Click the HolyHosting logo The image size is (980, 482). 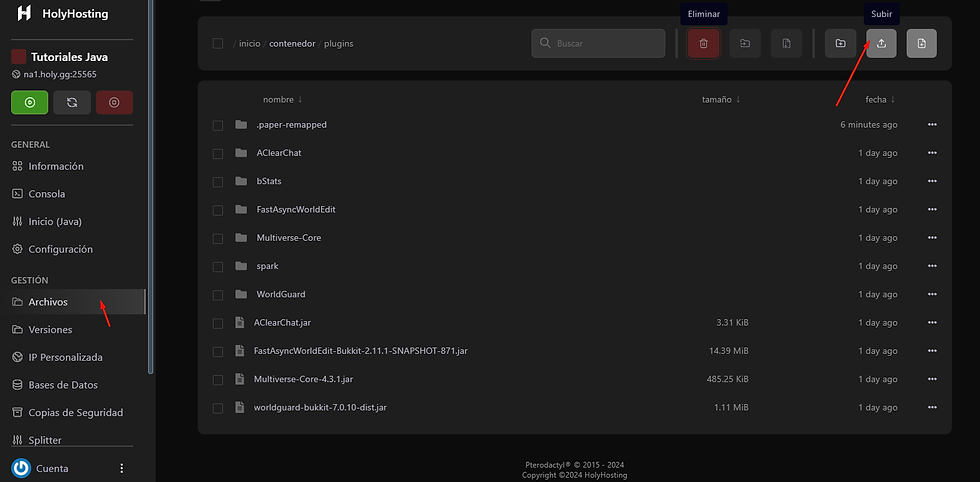click(x=24, y=13)
